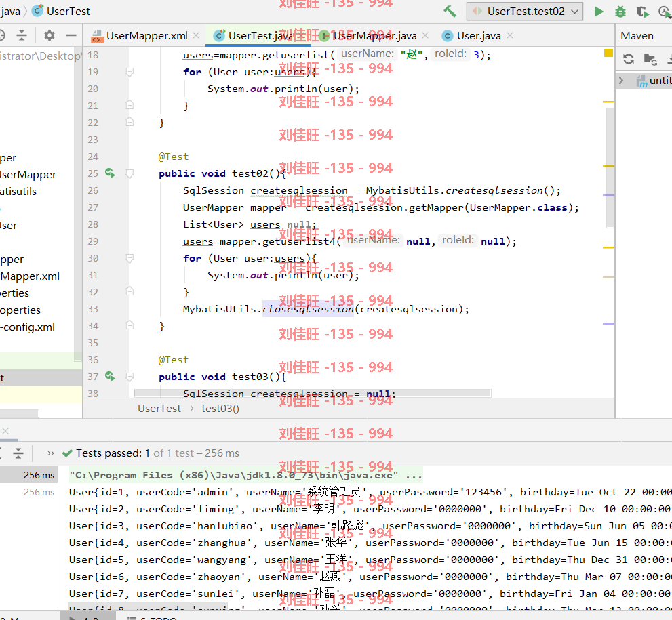Start debugging with the green bug icon

[620, 12]
